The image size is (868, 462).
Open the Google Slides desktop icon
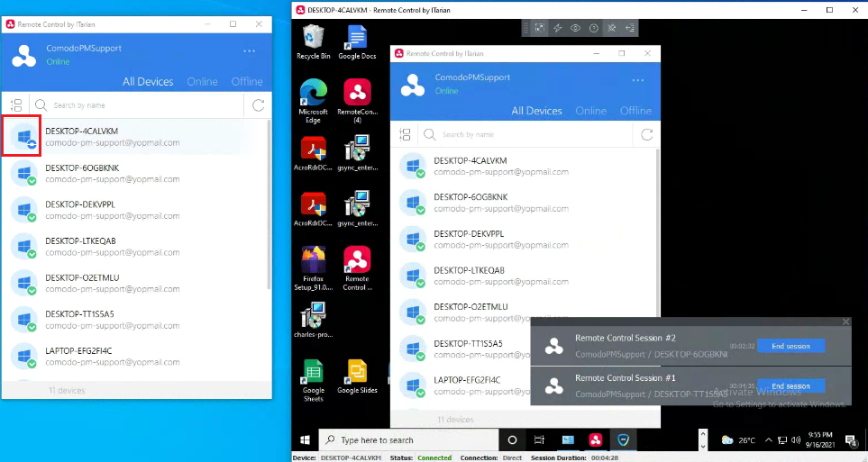[x=357, y=376]
